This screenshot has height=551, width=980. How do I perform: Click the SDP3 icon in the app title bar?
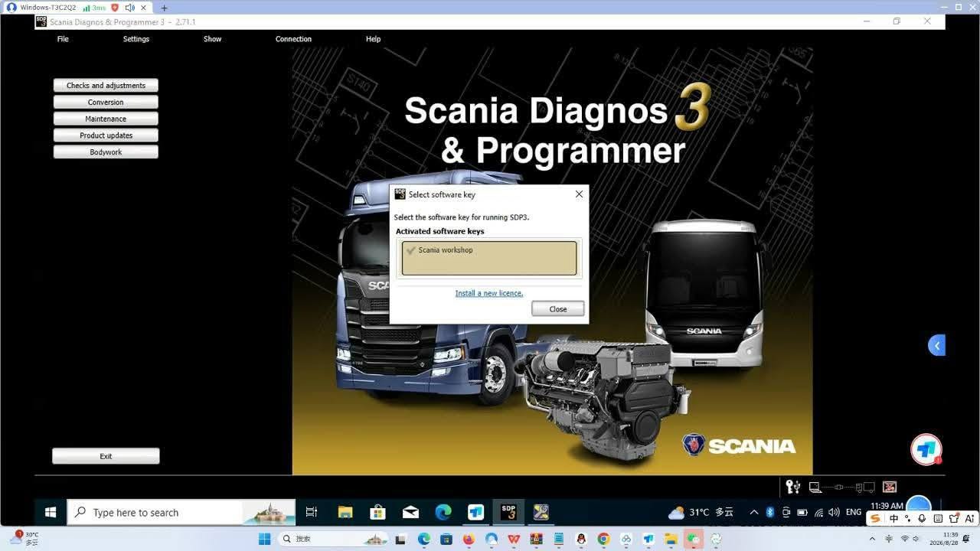pyautogui.click(x=41, y=21)
